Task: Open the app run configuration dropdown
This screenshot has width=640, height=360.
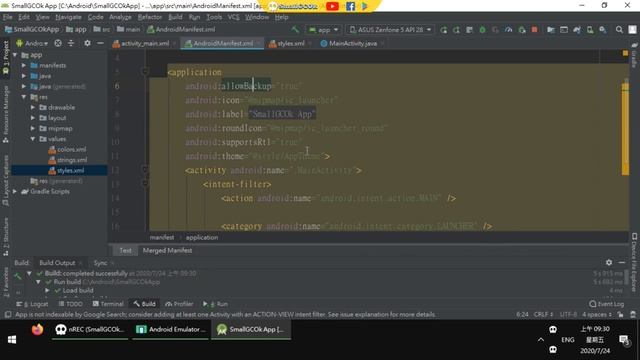Action: 324,30
